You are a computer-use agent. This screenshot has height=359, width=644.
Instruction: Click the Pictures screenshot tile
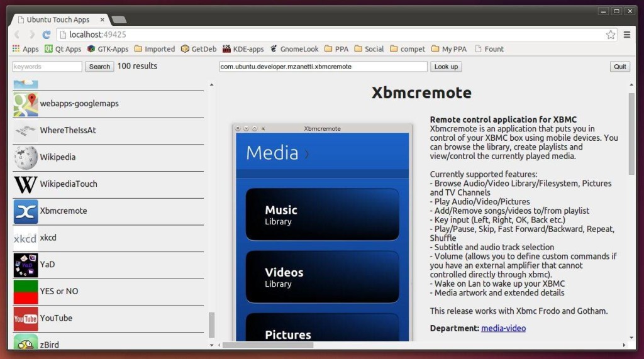[x=323, y=328]
